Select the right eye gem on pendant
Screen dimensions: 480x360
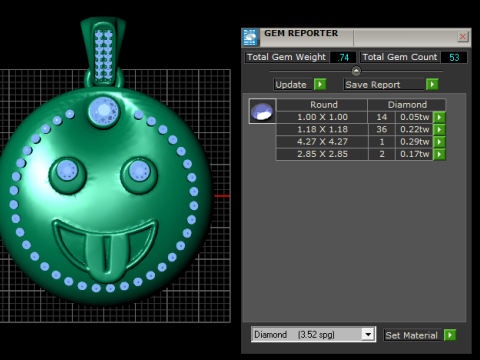point(139,171)
